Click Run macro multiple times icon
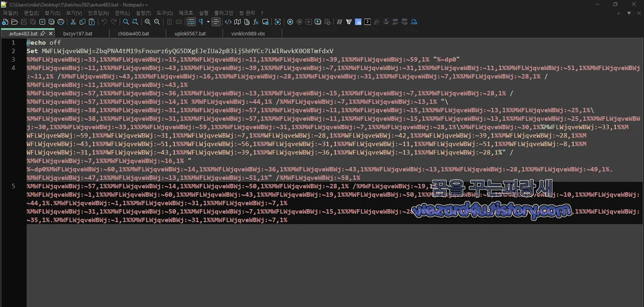Viewport: 644px width, 307px height. [x=318, y=22]
